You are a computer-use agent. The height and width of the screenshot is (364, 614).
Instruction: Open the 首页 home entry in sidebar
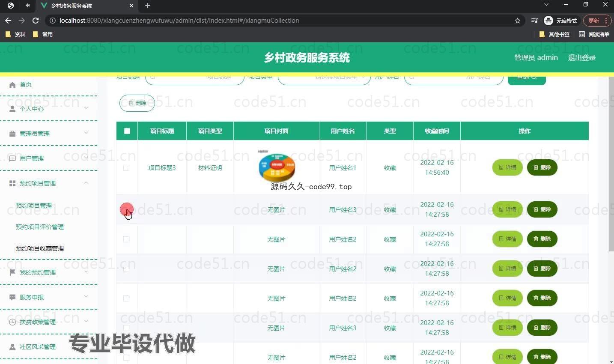[26, 84]
